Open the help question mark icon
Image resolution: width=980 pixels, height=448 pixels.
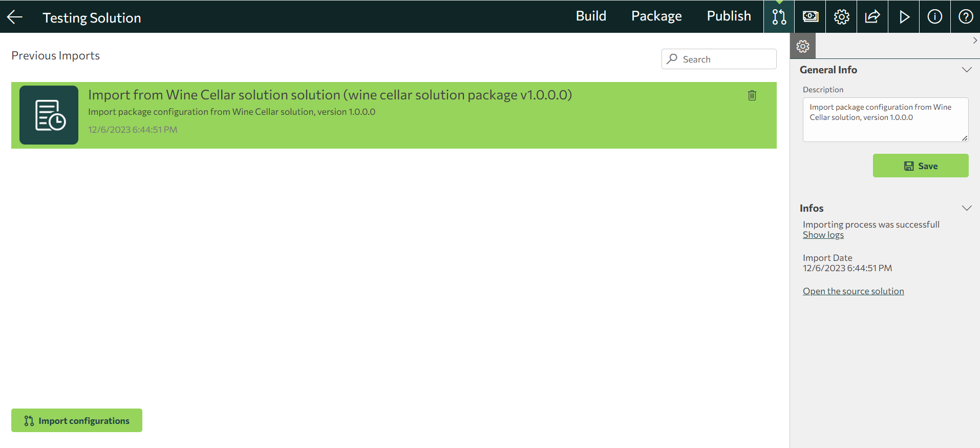966,17
